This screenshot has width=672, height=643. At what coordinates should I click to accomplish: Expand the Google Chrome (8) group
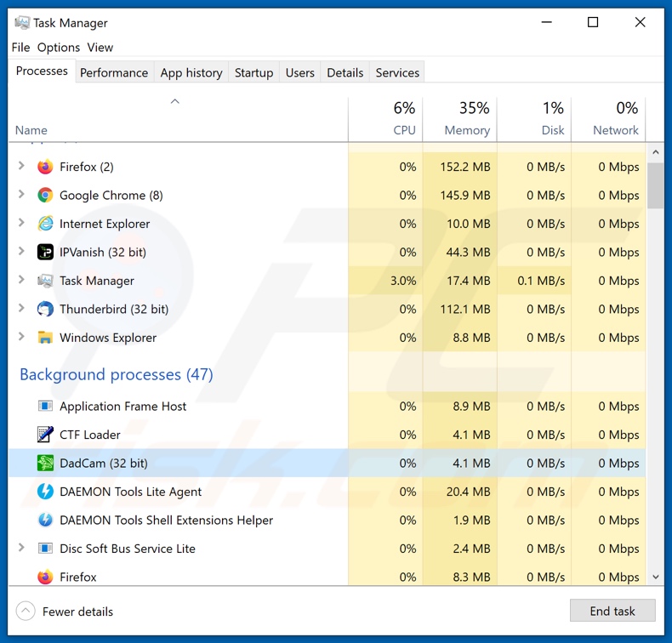click(21, 195)
